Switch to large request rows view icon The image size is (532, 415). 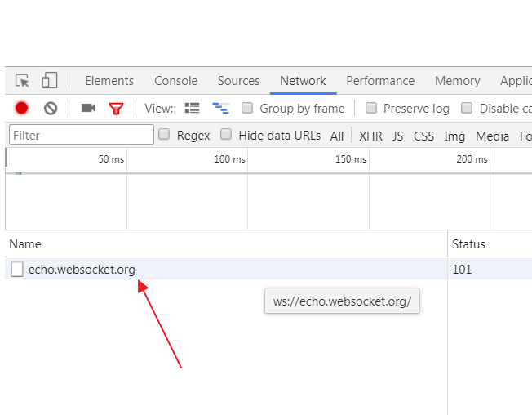click(192, 109)
